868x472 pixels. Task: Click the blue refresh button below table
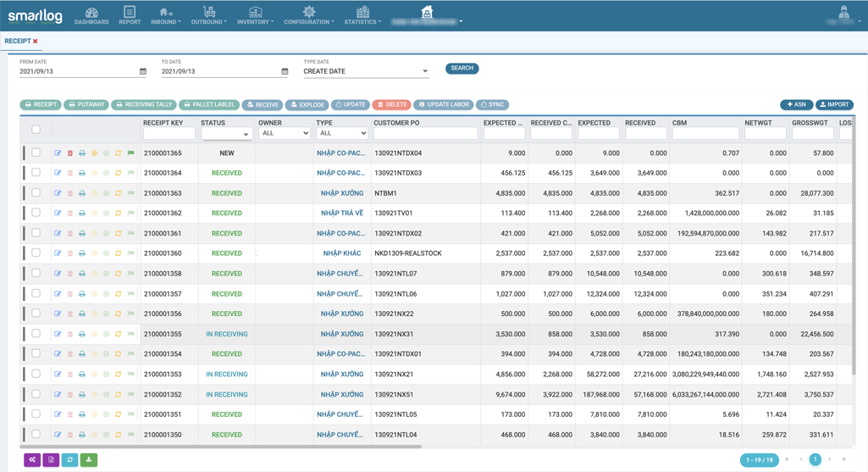tap(70, 459)
